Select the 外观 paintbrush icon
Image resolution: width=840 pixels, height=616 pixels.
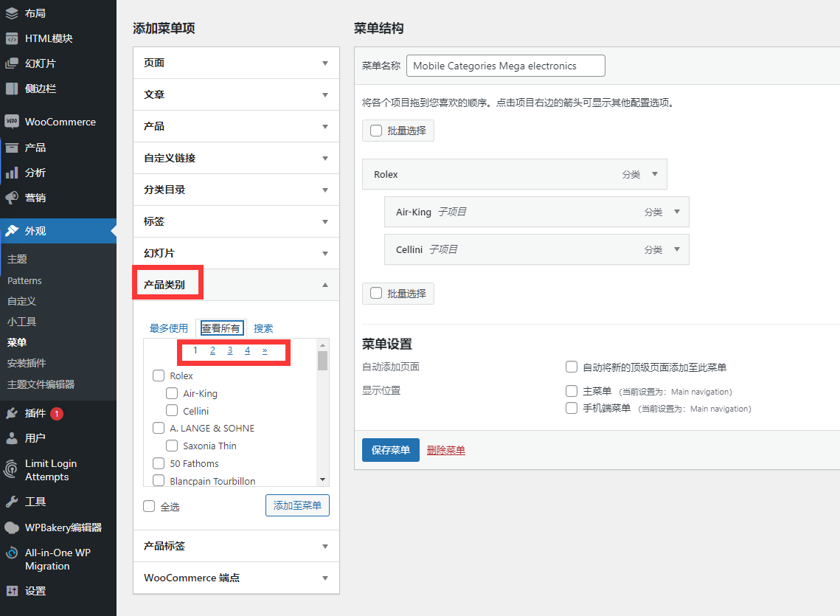click(x=12, y=231)
